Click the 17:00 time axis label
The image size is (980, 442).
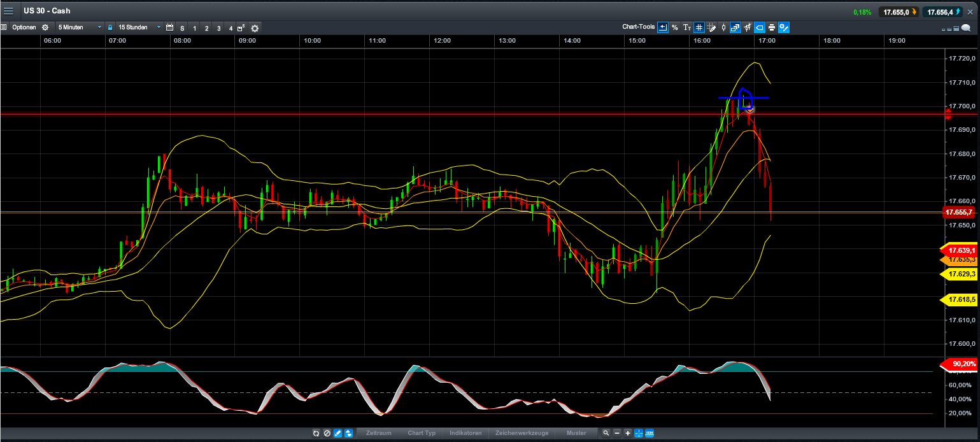point(767,40)
